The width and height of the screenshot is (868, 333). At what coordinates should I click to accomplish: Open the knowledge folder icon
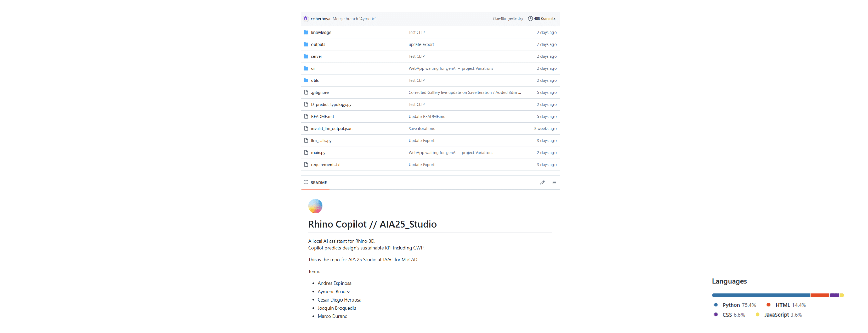[x=306, y=32]
